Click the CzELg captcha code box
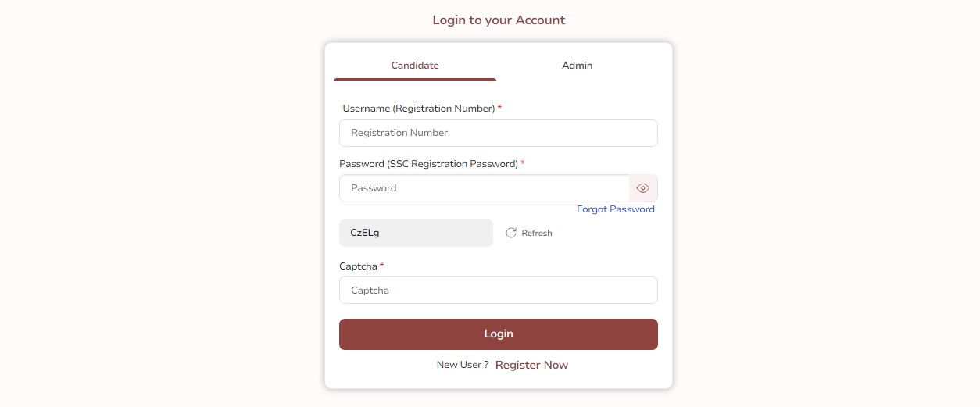The image size is (980, 407). pyautogui.click(x=416, y=233)
